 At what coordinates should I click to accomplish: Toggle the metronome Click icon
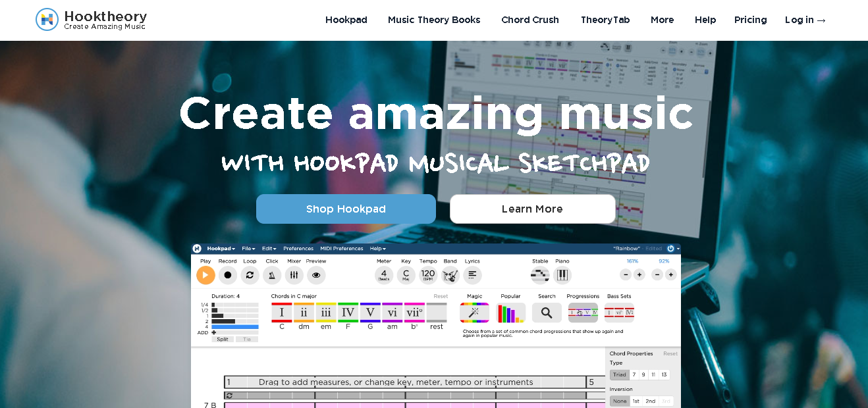point(272,275)
